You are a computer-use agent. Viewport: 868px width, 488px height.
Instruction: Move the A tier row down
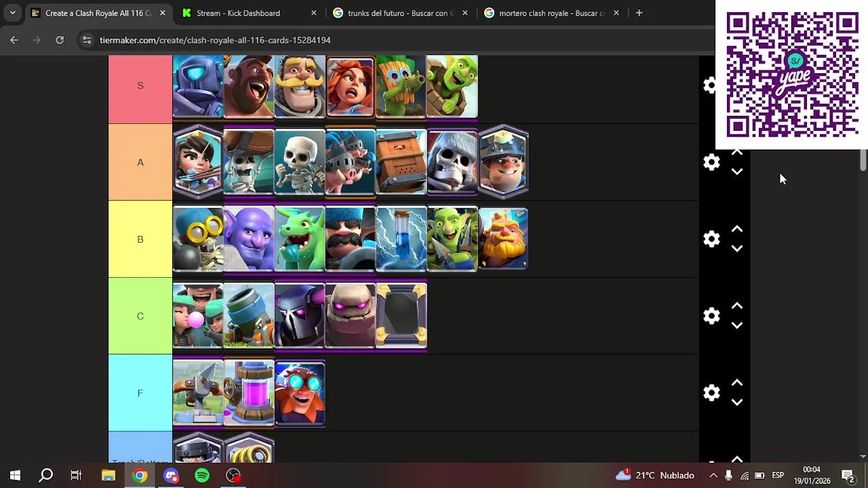[x=737, y=171]
